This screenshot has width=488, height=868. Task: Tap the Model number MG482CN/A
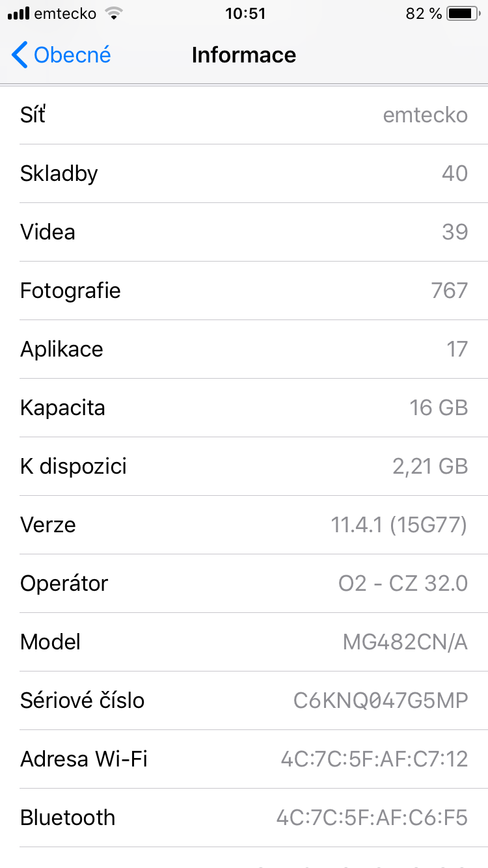tap(405, 642)
